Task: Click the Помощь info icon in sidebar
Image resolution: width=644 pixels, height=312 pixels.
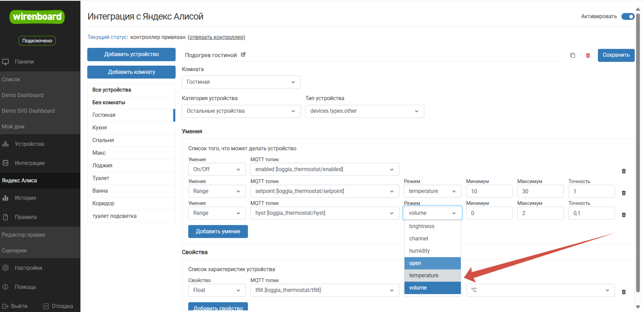Action: click(x=5, y=287)
